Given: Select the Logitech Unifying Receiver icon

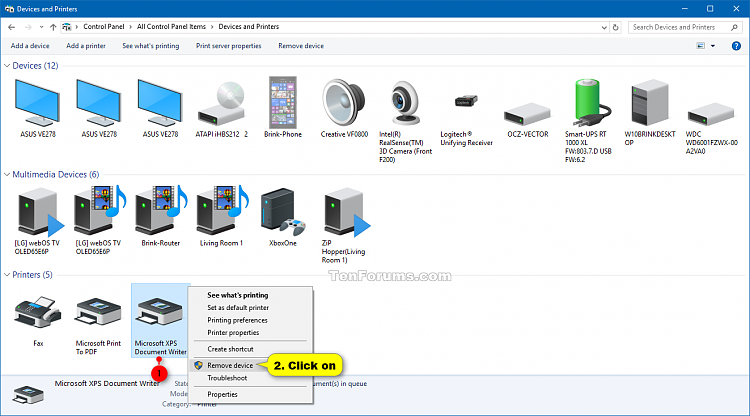Looking at the screenshot, I should click(x=466, y=101).
